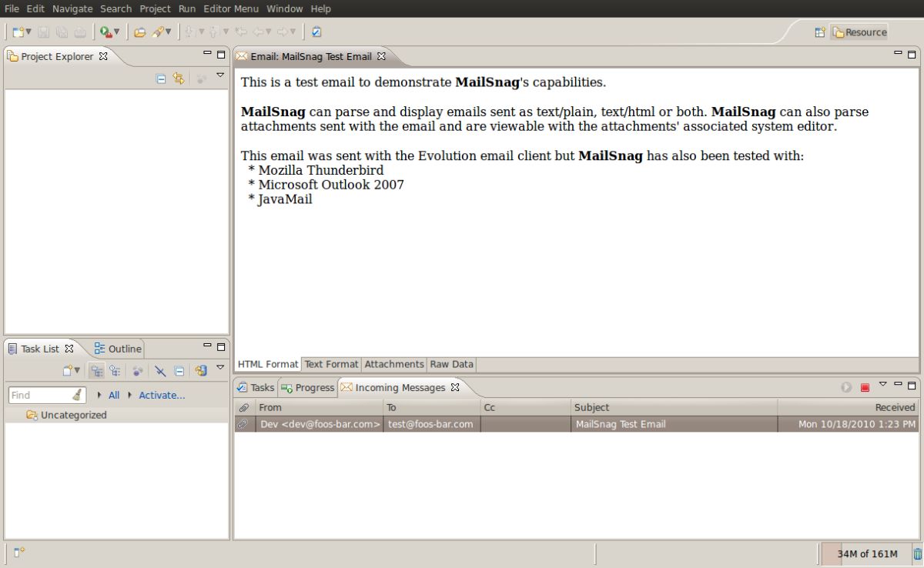The image size is (924, 568).
Task: Open Incoming Messages view menu triangle
Action: [883, 384]
